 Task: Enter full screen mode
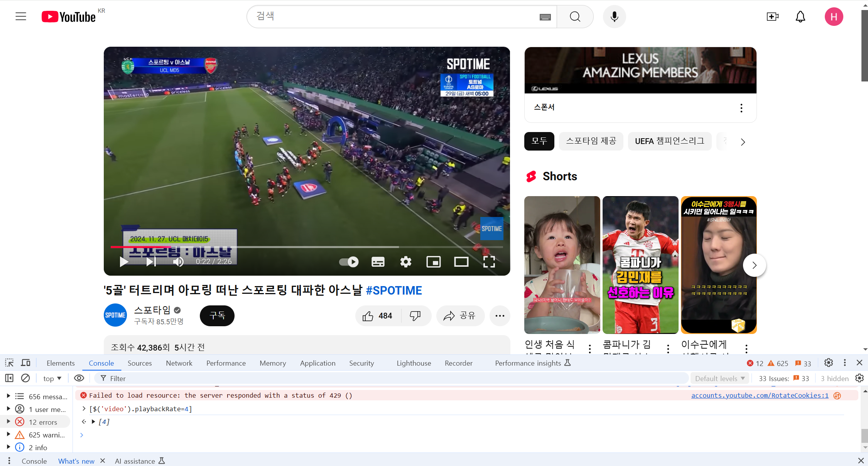[489, 262]
